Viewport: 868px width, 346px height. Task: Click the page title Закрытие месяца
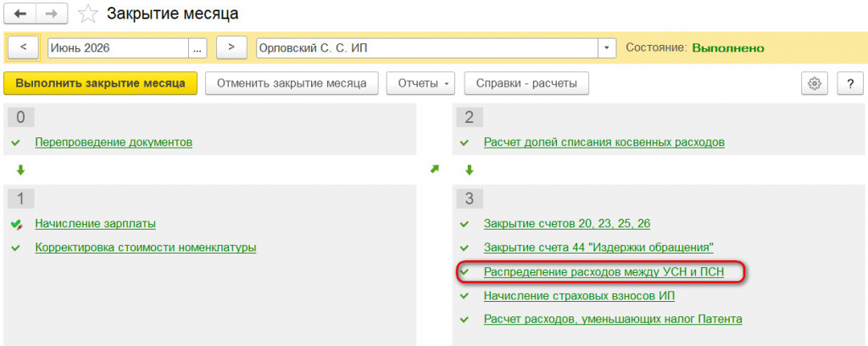tap(172, 14)
